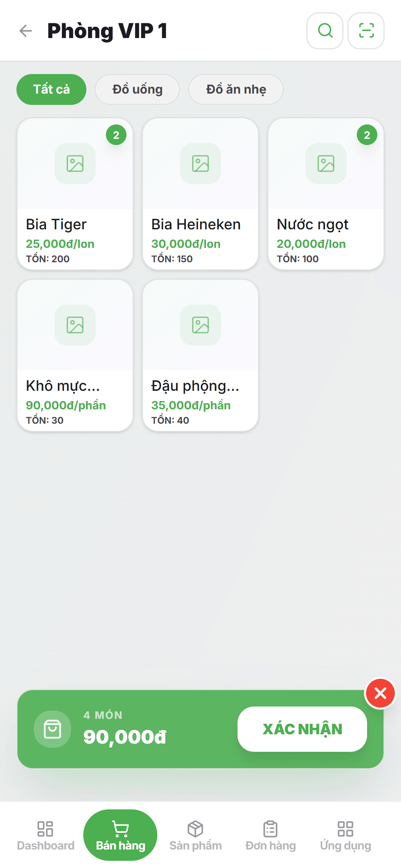
Task: Confirm order with XÁC NHẬN button
Action: [x=302, y=729]
